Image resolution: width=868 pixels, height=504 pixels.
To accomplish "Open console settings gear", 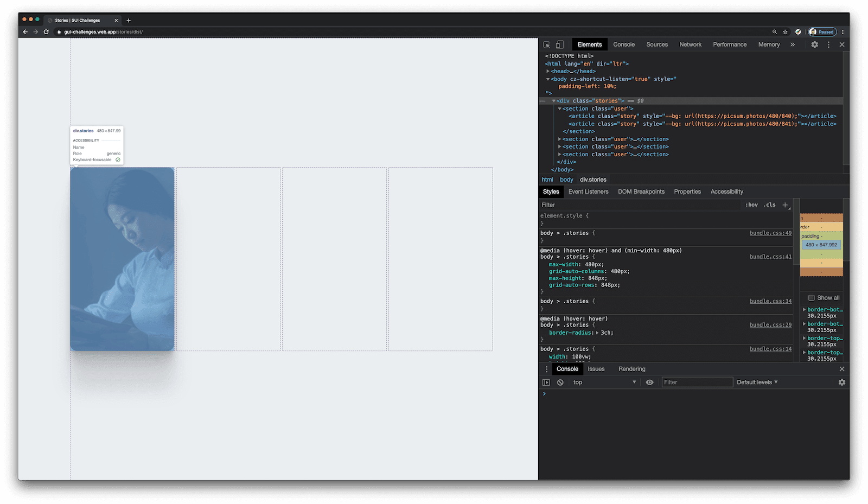I will click(841, 382).
